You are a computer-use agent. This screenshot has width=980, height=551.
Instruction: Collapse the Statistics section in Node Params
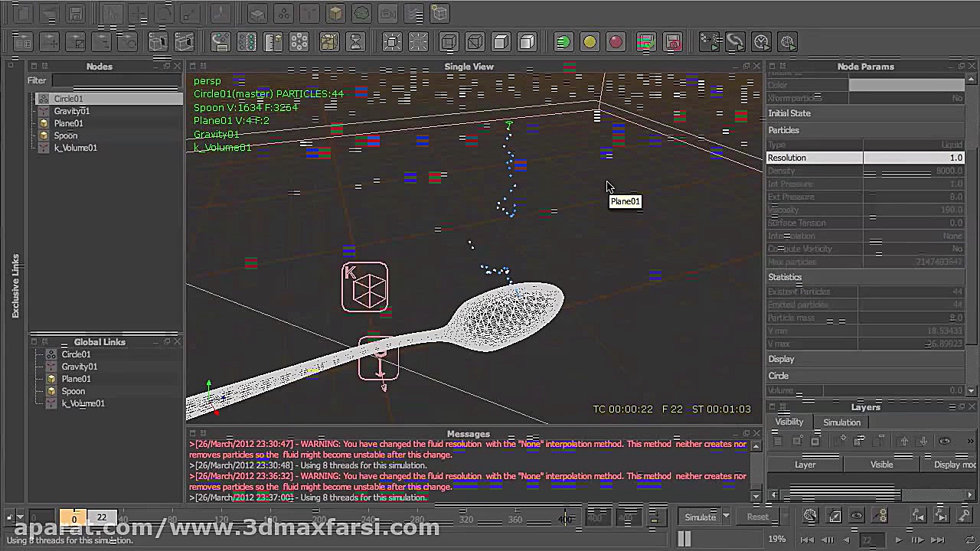click(x=785, y=277)
